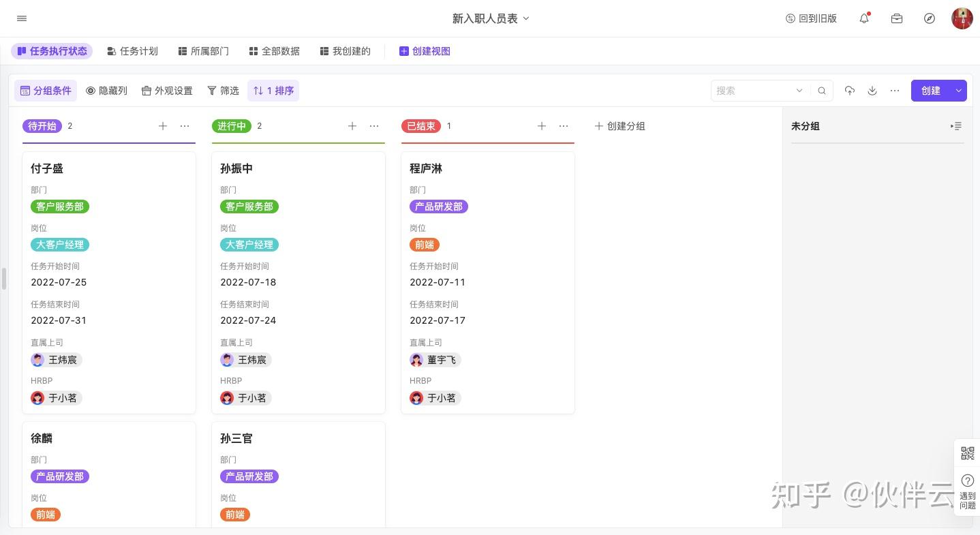Open the QR code floating button
980x535 pixels.
tap(968, 453)
